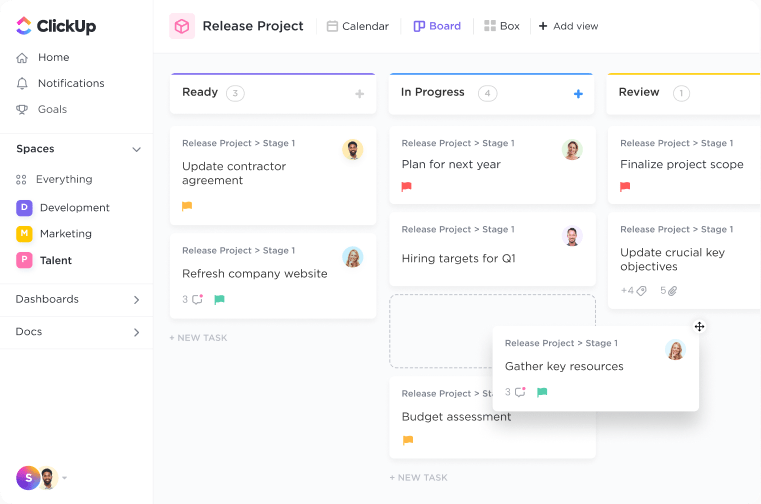This screenshot has width=761, height=504.
Task: Click the Ready task count badge
Action: pos(235,93)
